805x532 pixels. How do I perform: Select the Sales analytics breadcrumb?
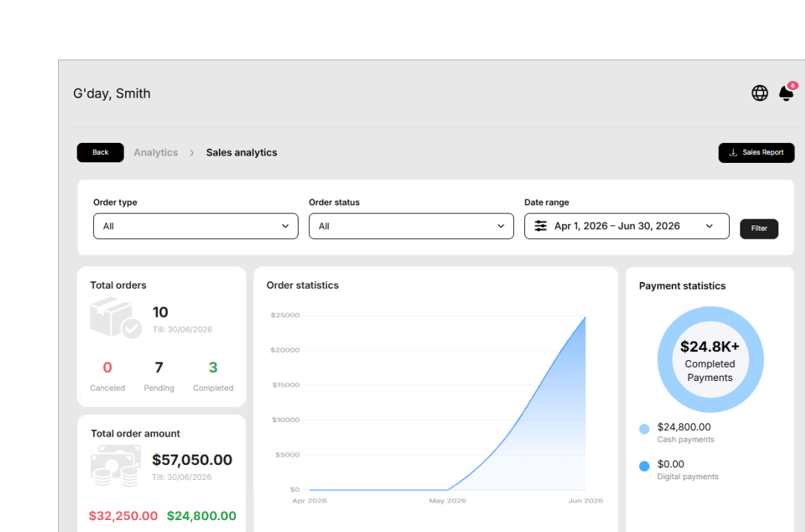(x=242, y=153)
